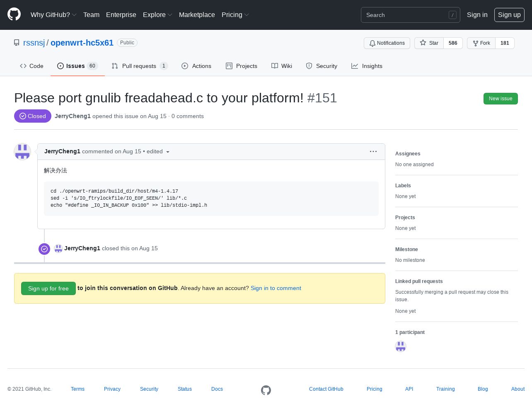The height and width of the screenshot is (416, 532).
Task: Open the Privacy footer link
Action: pyautogui.click(x=112, y=389)
